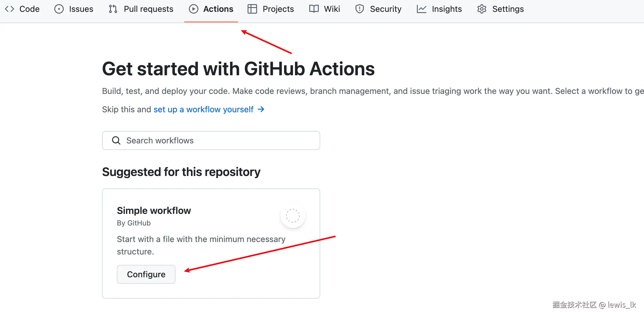Select the Simple workflow card title
The image size is (644, 317).
coord(154,210)
